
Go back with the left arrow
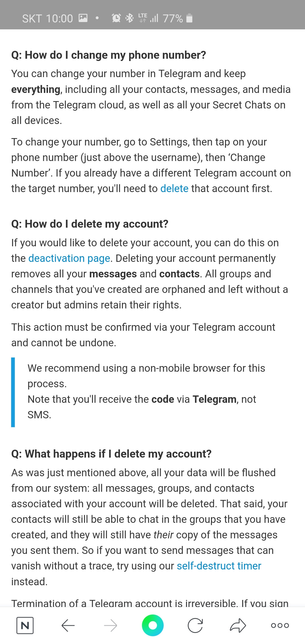(68, 626)
